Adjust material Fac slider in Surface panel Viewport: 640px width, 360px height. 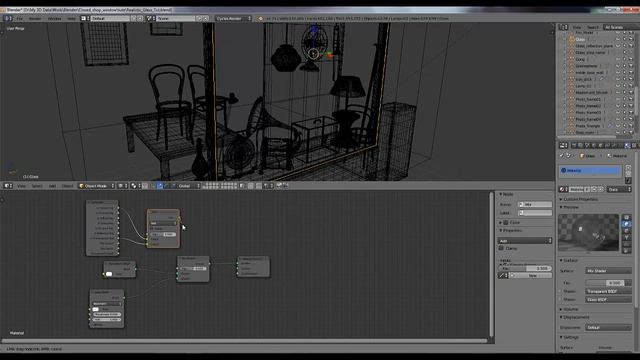(608, 283)
